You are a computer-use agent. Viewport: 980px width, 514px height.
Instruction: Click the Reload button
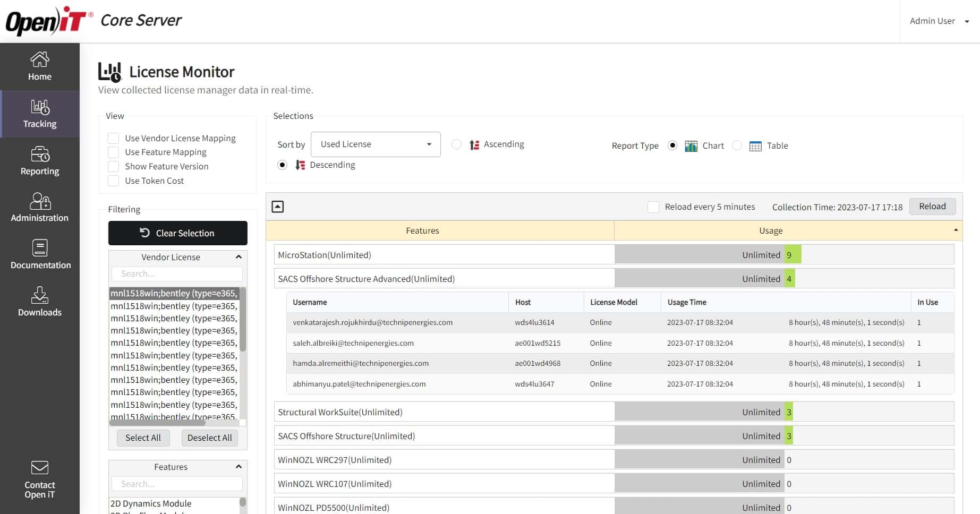tap(933, 207)
